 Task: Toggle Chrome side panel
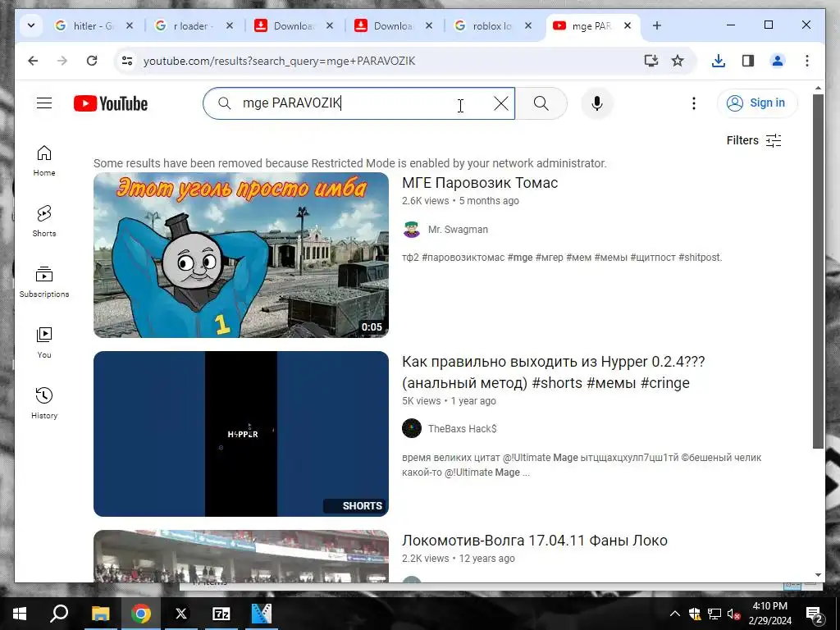coord(748,61)
